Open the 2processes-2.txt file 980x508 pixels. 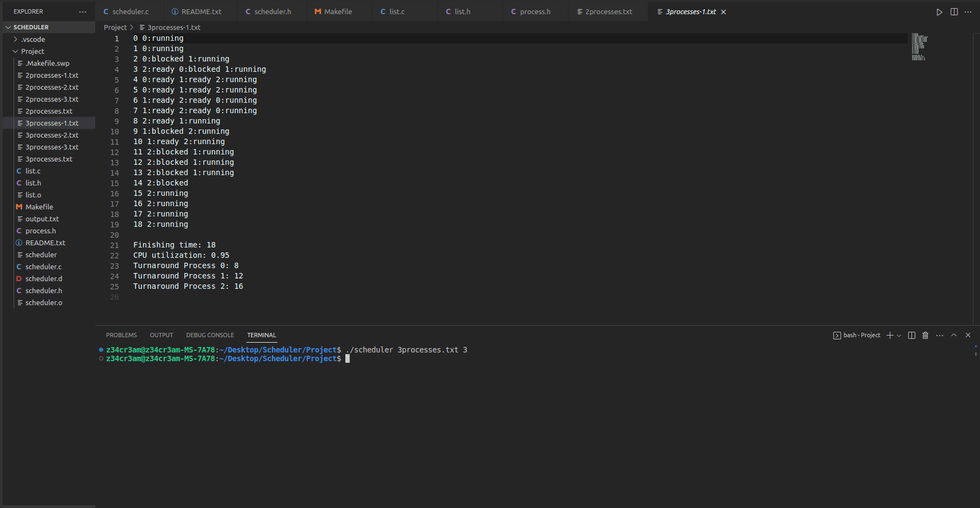coord(52,87)
